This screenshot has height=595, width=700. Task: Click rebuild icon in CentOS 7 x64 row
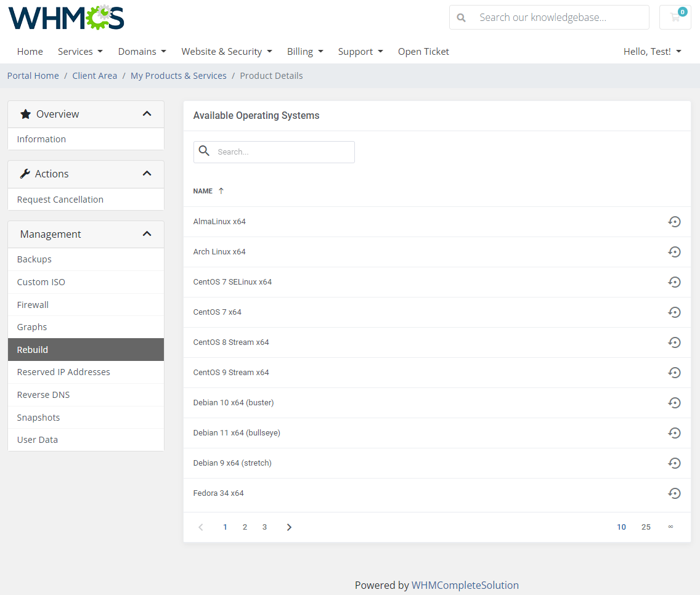[674, 312]
